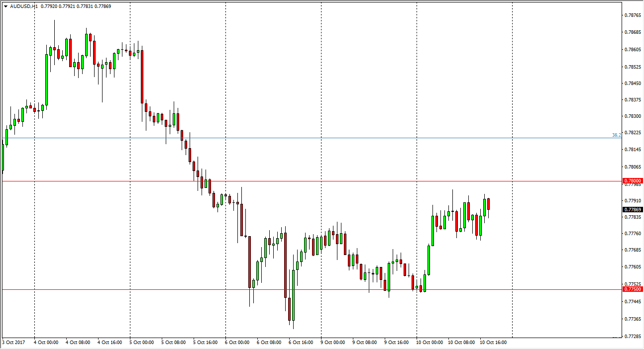Viewport: 644px width, 349px height.
Task: Click the 10 Oct 16:00 time label
Action: point(493,343)
